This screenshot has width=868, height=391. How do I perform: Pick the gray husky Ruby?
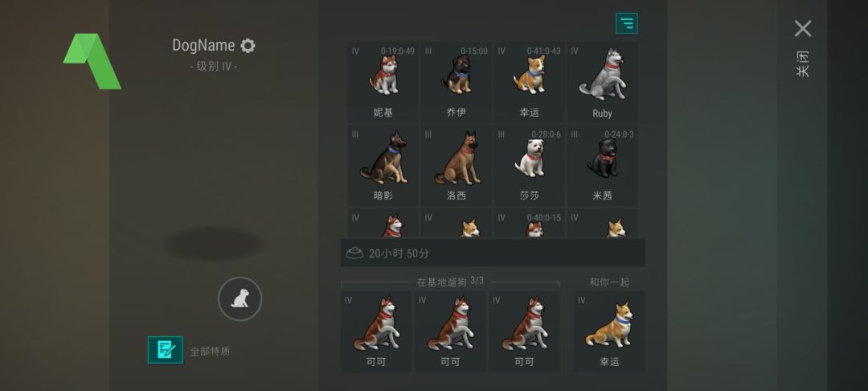[602, 83]
